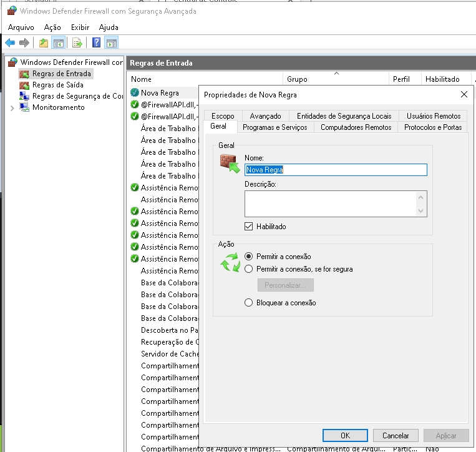Select Regras de Entrada in tree

coord(61,74)
